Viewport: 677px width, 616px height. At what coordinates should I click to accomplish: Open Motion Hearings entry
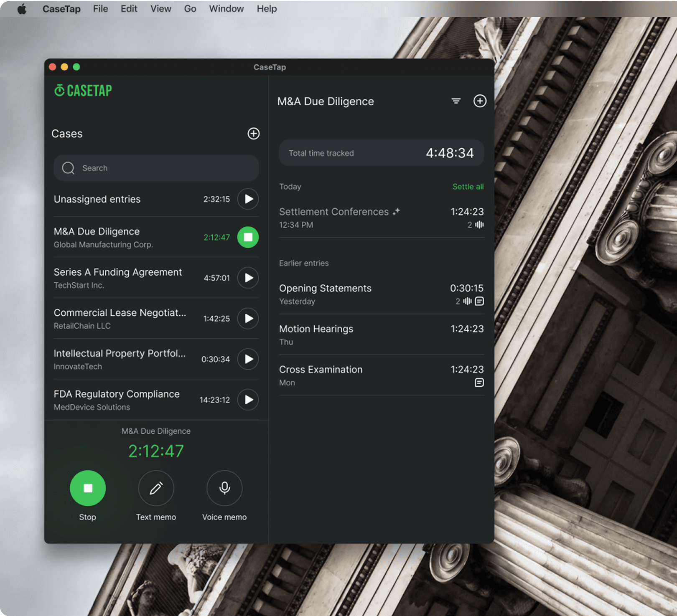tap(382, 335)
